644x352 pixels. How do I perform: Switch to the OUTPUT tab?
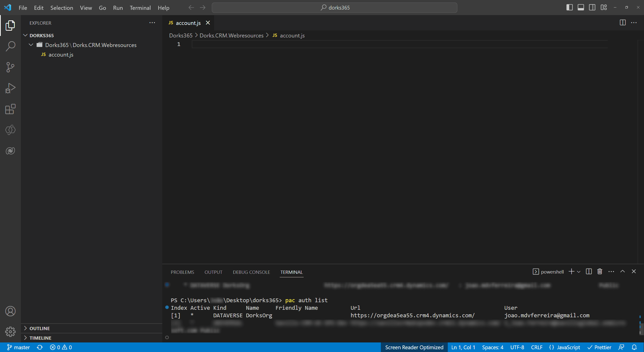point(213,272)
